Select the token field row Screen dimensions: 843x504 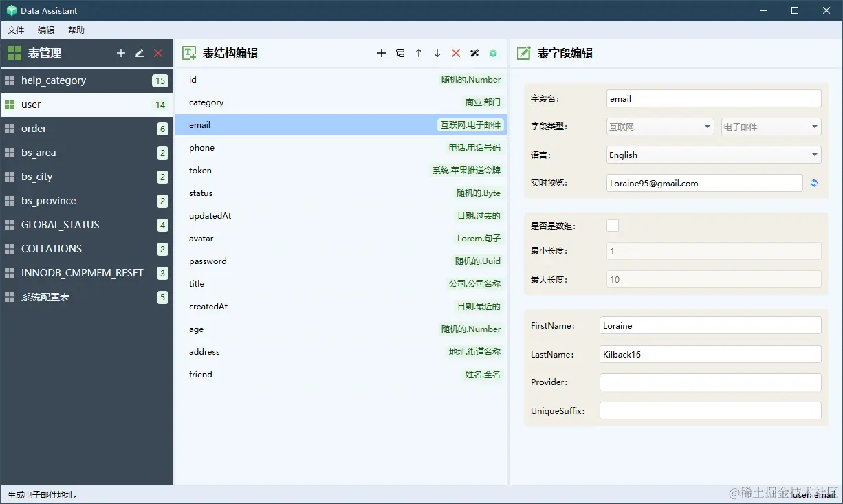[341, 171]
